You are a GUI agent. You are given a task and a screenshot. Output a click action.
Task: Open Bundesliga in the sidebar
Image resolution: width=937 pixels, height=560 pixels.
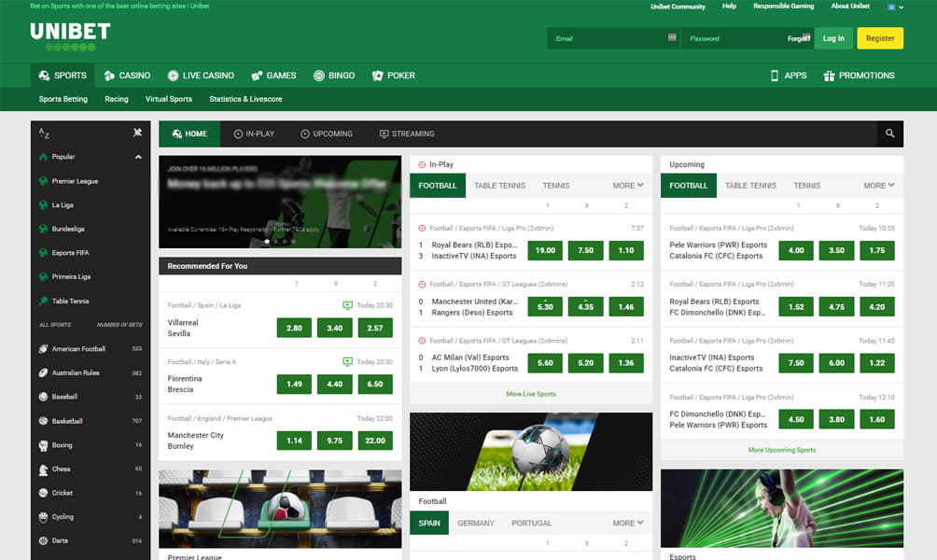(x=68, y=229)
